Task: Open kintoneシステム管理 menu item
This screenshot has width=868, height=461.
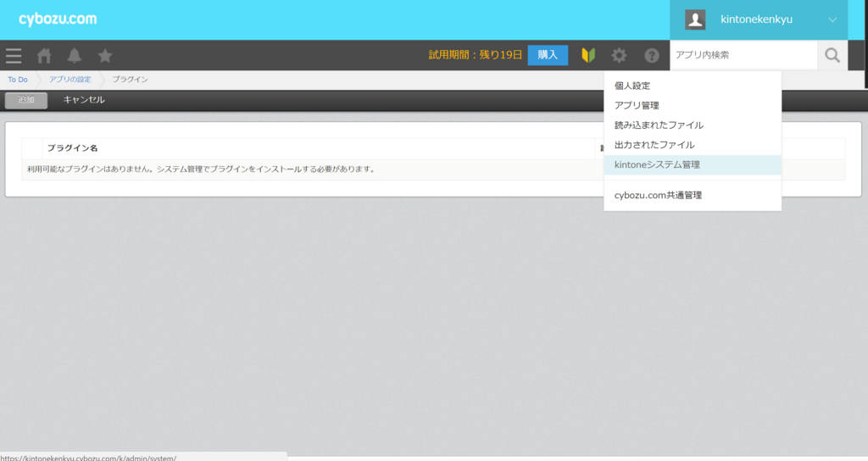Action: pos(693,165)
